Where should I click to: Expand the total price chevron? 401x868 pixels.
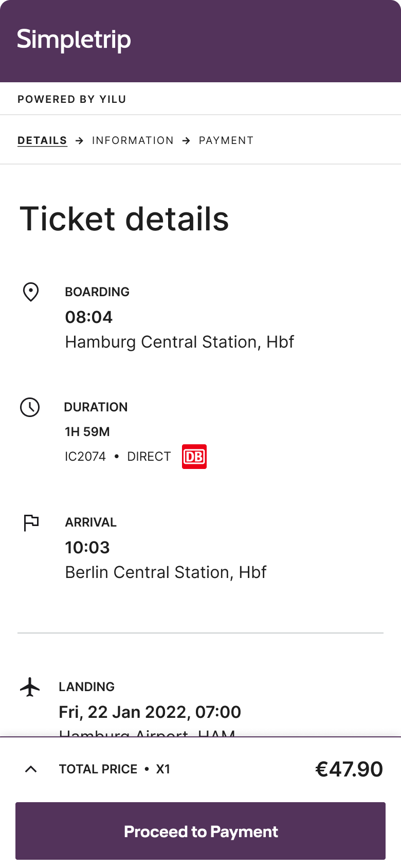click(x=31, y=769)
